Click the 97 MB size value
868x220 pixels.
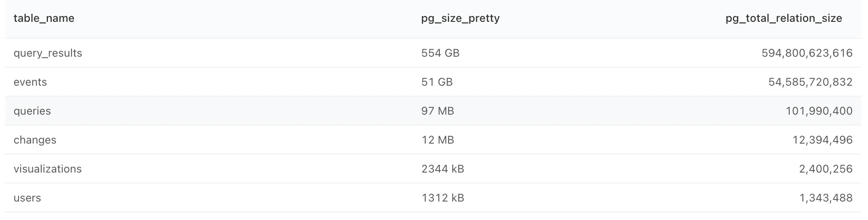click(x=438, y=111)
